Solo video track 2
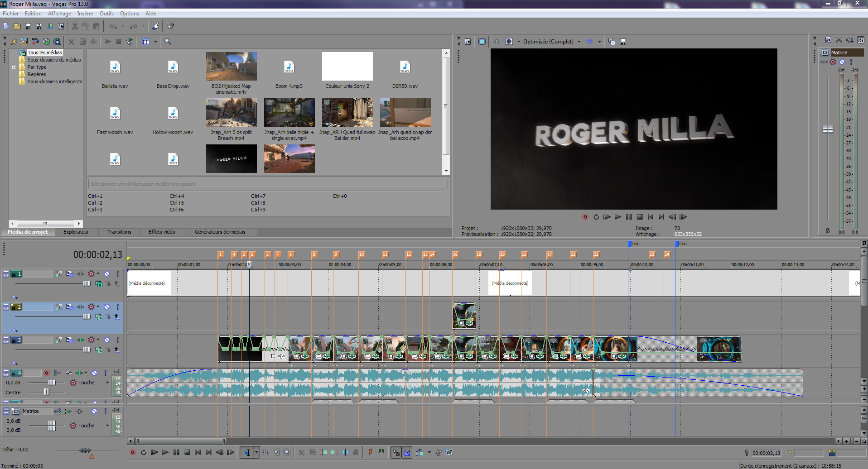 [x=118, y=307]
